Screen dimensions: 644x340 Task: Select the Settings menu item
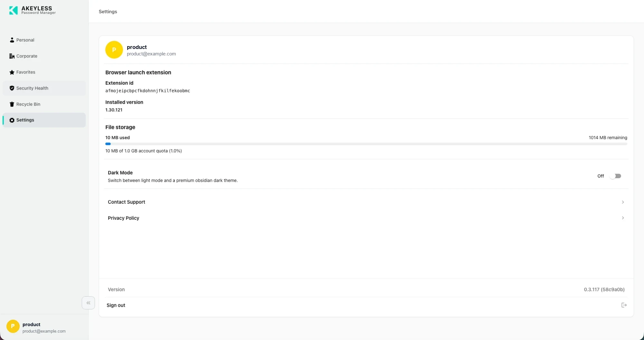point(44,120)
